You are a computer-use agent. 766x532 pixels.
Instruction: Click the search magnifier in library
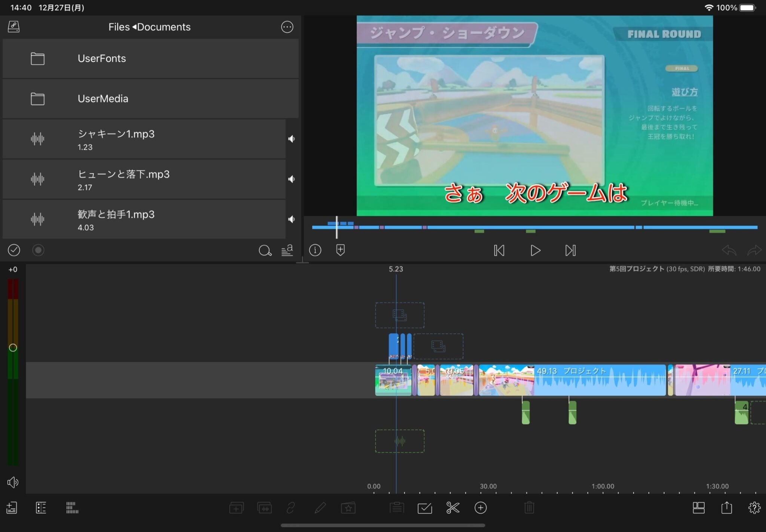[x=265, y=250]
